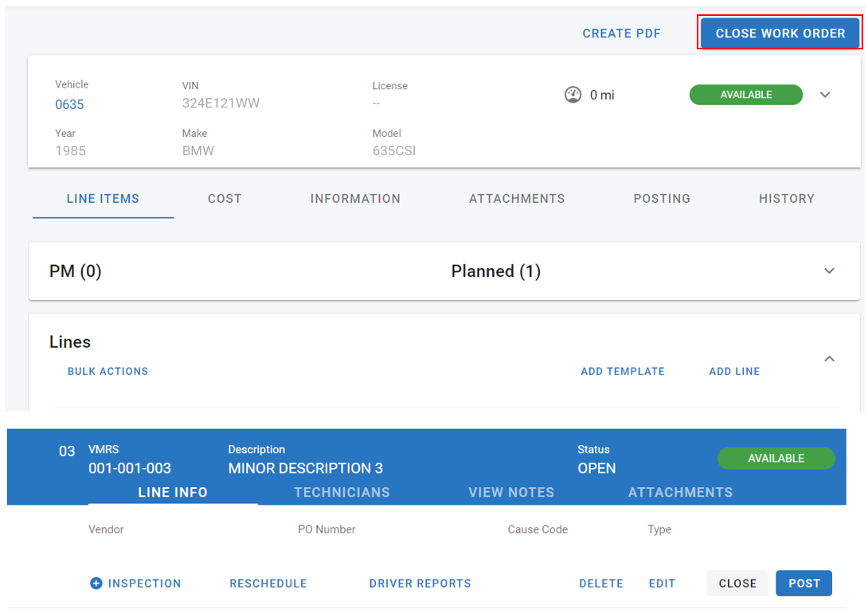868x613 pixels.
Task: Expand the vehicle details chevron
Action: [825, 95]
